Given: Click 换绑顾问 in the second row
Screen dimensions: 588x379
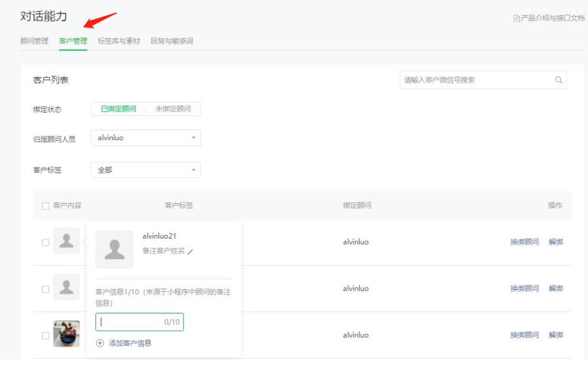Looking at the screenshot, I should click(x=524, y=289).
